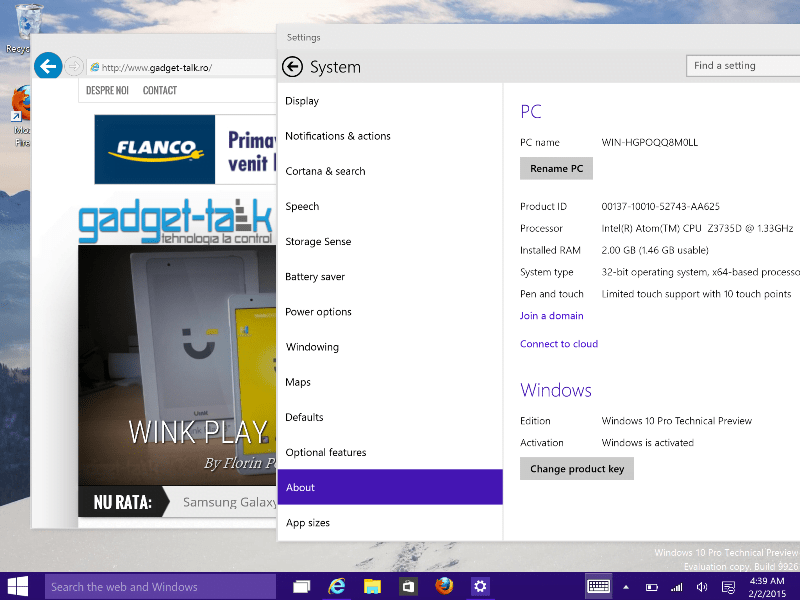The width and height of the screenshot is (800, 600).
Task: Follow the Join a domain link
Action: [552, 316]
